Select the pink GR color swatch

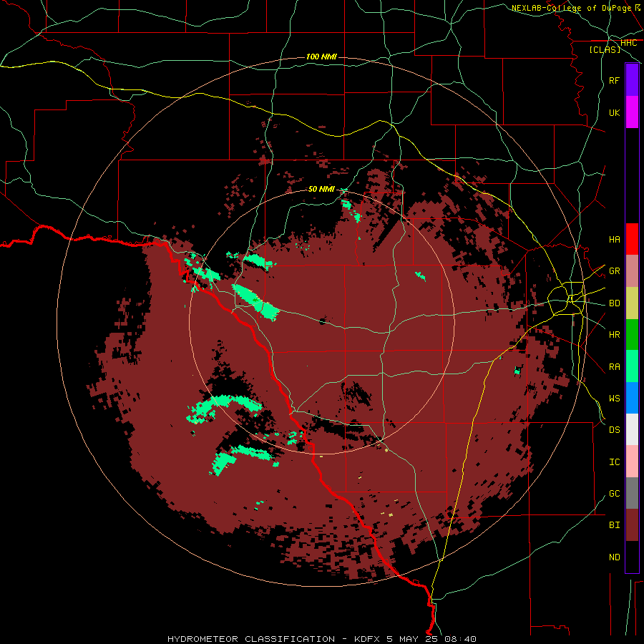[x=632, y=271]
